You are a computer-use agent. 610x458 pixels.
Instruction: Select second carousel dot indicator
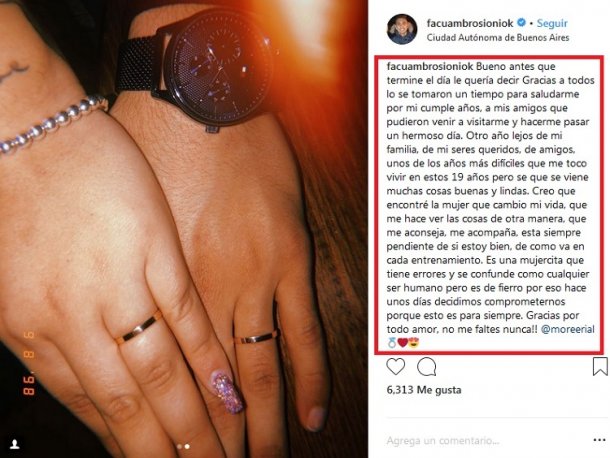click(187, 446)
